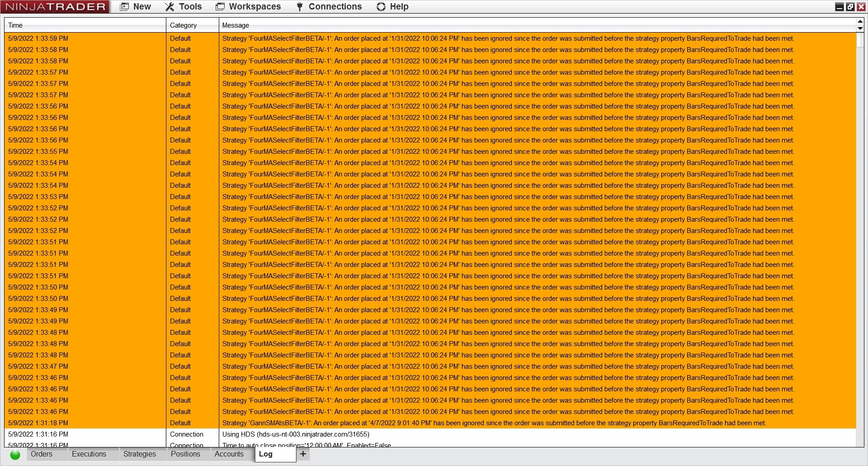Click the Workspaces window icon

(x=220, y=7)
